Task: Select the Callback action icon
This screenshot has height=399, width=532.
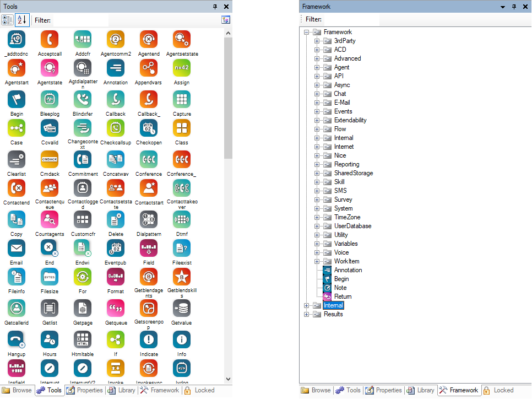Action: [116, 99]
